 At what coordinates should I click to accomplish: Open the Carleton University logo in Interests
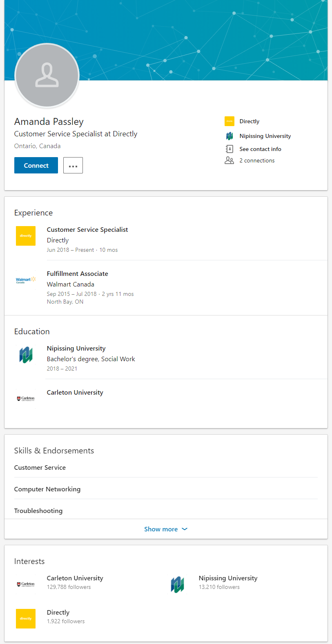[x=26, y=584]
